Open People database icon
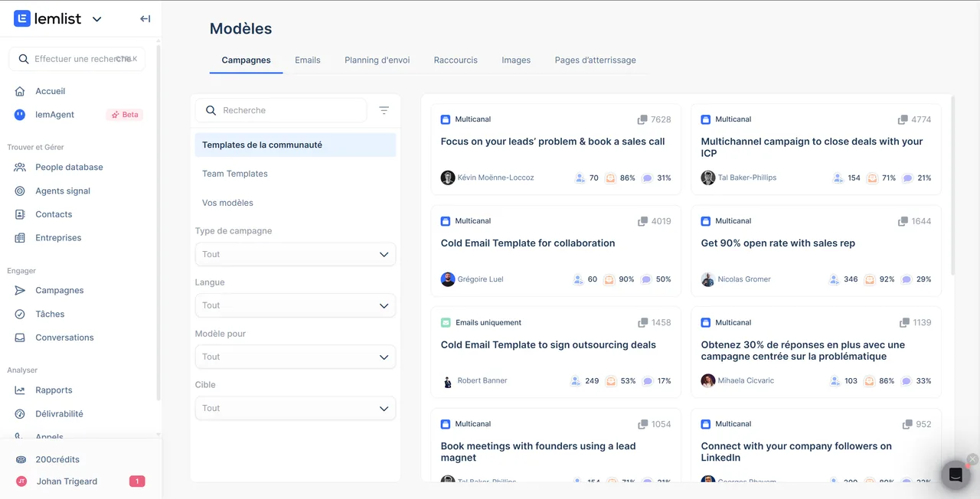Screen dimensions: 980x499 pyautogui.click(x=20, y=167)
